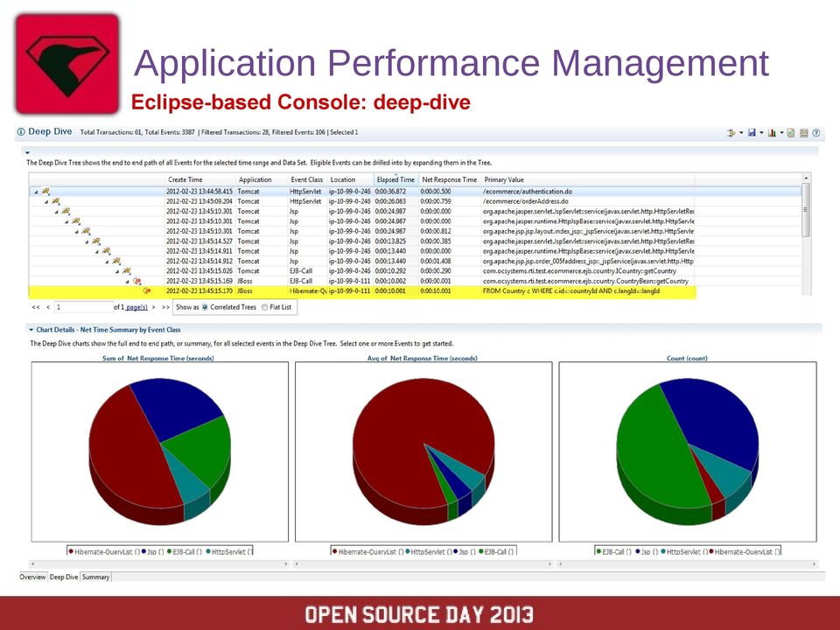Go to first page with << button
This screenshot has width=840, height=630.
point(36,307)
